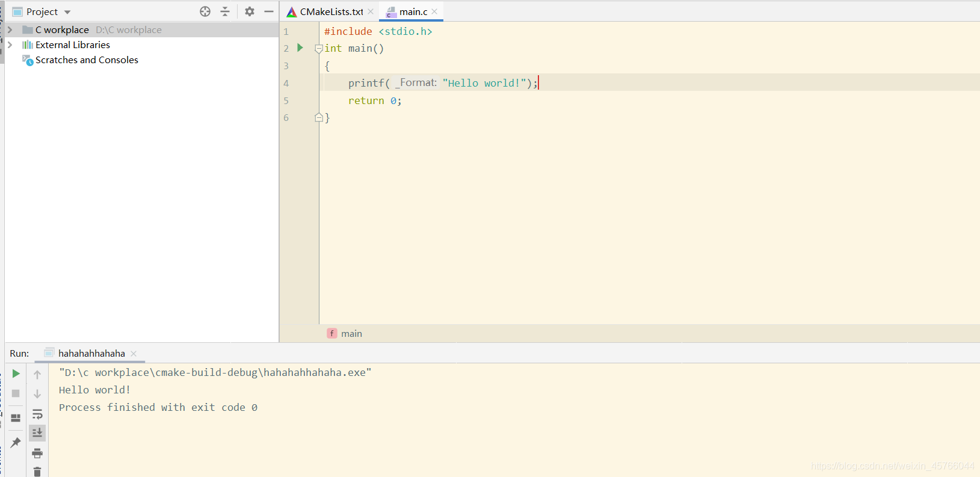Click line 4 printf code line
The width and height of the screenshot is (980, 477).
pyautogui.click(x=443, y=83)
